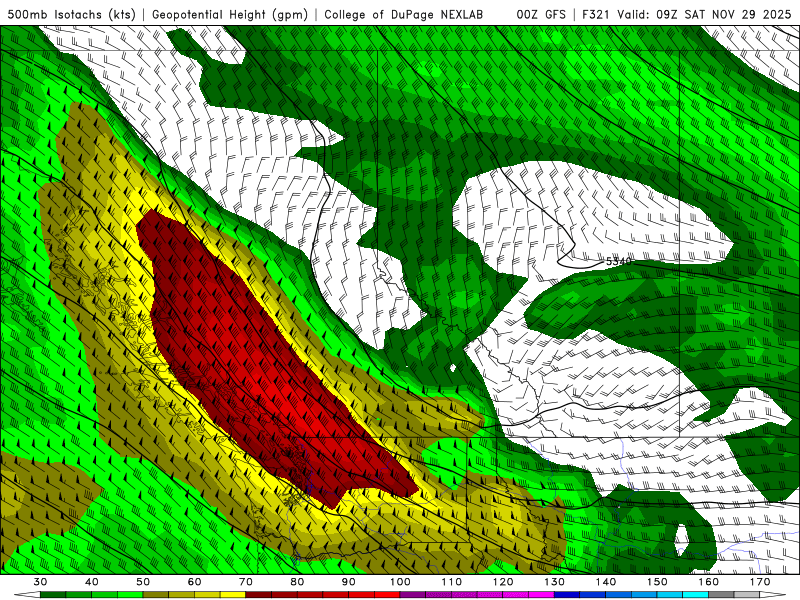Viewport: 800px width, 600px height.
Task: Select the bright red 95-100 kt legend swatch
Action: pos(387,595)
